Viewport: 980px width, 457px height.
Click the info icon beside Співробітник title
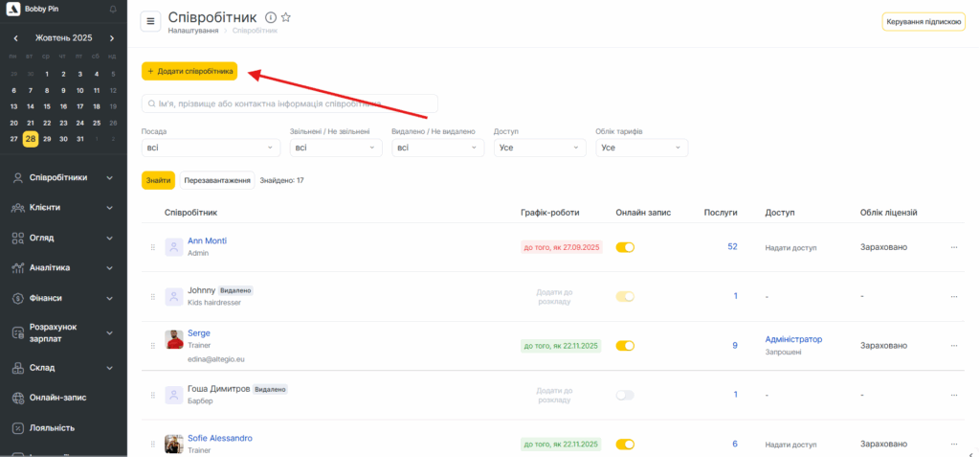(270, 18)
